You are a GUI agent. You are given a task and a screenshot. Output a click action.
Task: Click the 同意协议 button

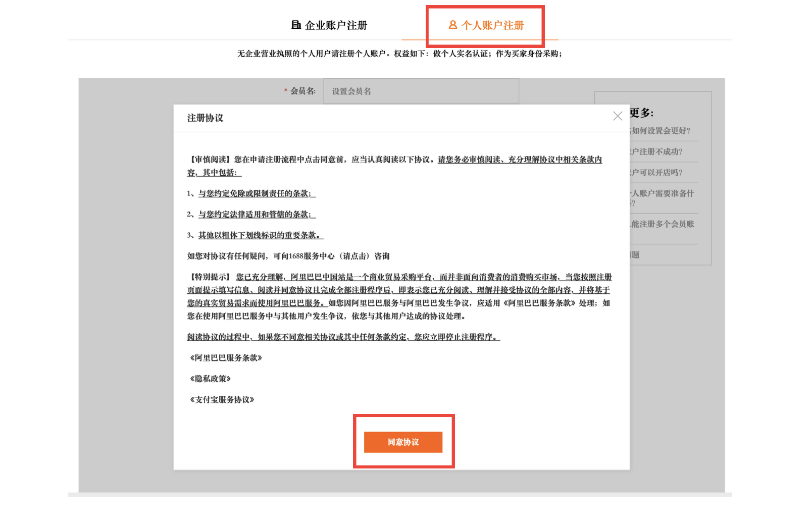pos(403,442)
